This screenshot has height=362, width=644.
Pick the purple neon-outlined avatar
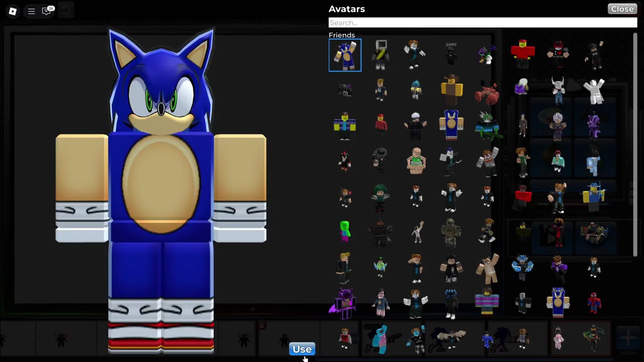click(x=344, y=303)
